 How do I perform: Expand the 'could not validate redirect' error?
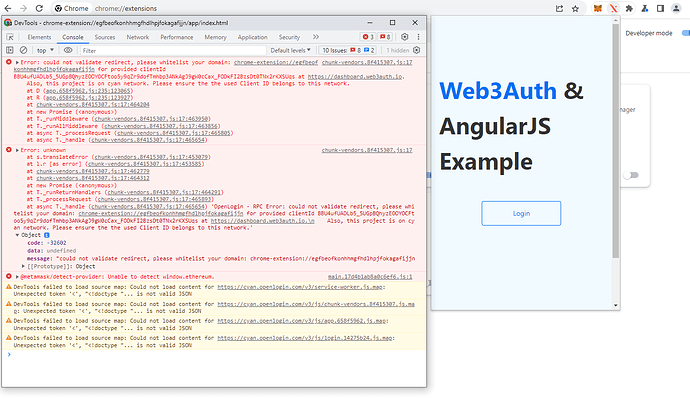coord(17,62)
